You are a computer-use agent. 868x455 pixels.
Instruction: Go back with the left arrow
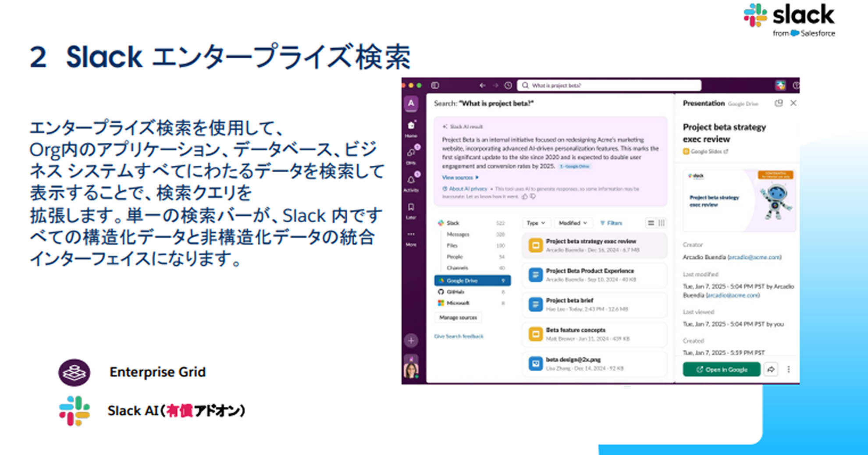click(x=482, y=85)
